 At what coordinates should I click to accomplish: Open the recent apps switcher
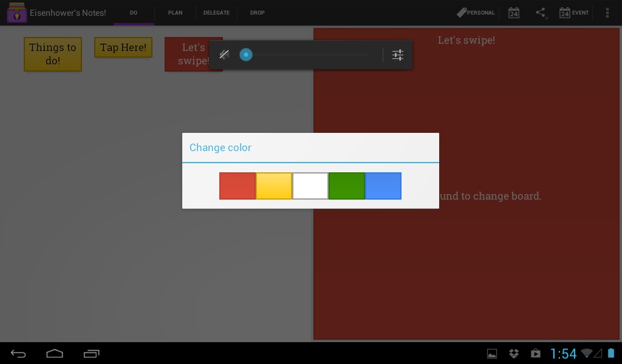[92, 353]
